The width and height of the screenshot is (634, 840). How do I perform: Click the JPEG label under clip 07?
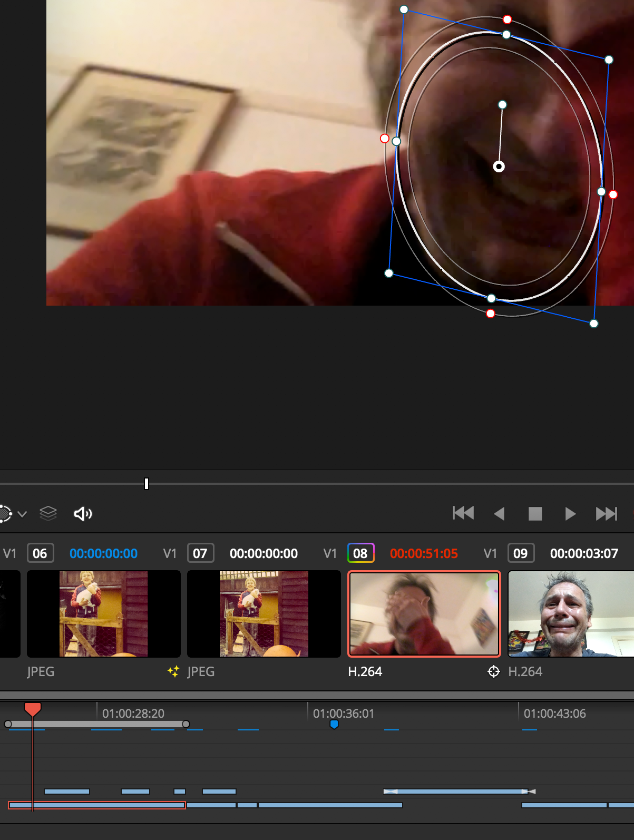click(x=201, y=671)
